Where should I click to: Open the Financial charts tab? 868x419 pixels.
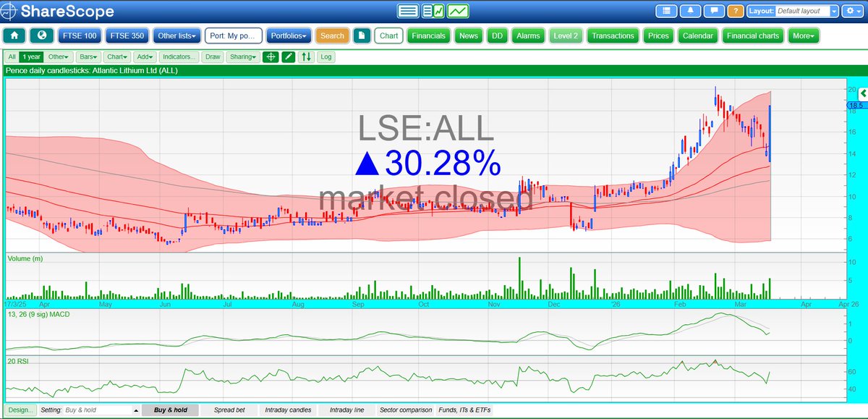point(752,35)
